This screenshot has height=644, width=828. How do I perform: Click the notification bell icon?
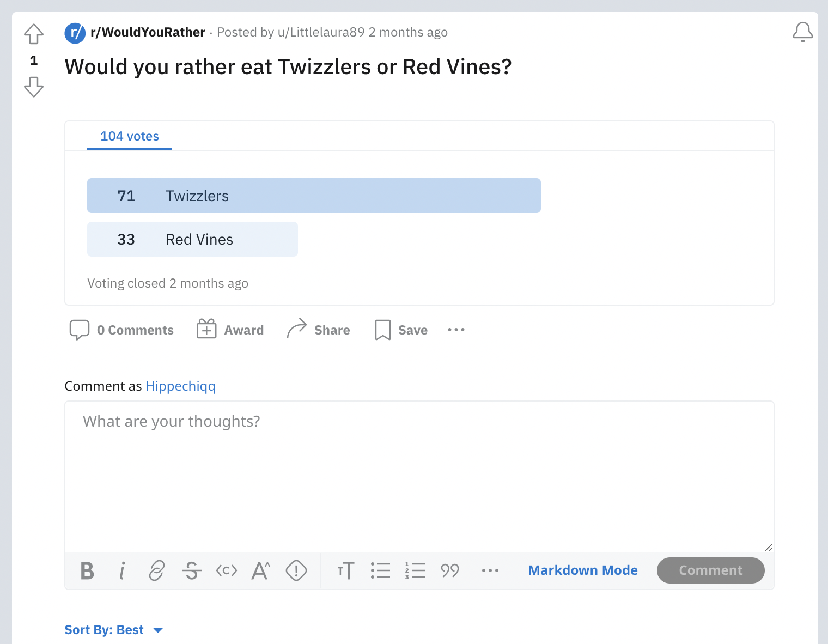point(802,32)
